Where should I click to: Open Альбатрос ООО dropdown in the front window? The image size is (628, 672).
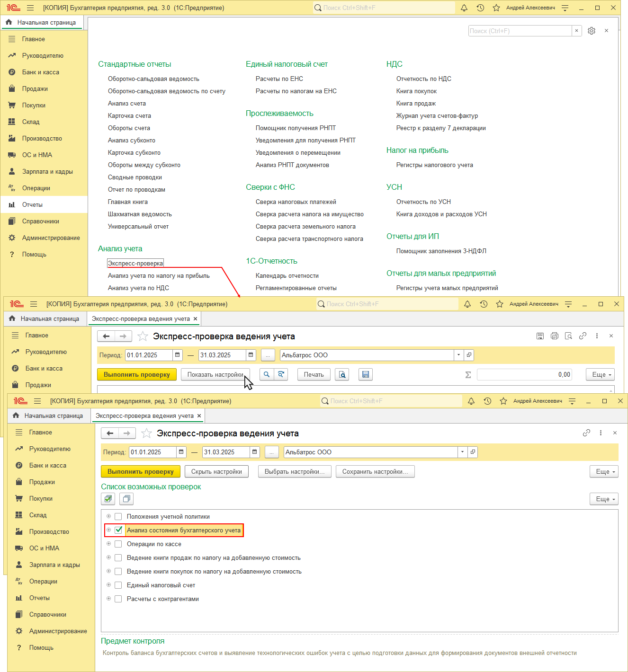tap(462, 452)
